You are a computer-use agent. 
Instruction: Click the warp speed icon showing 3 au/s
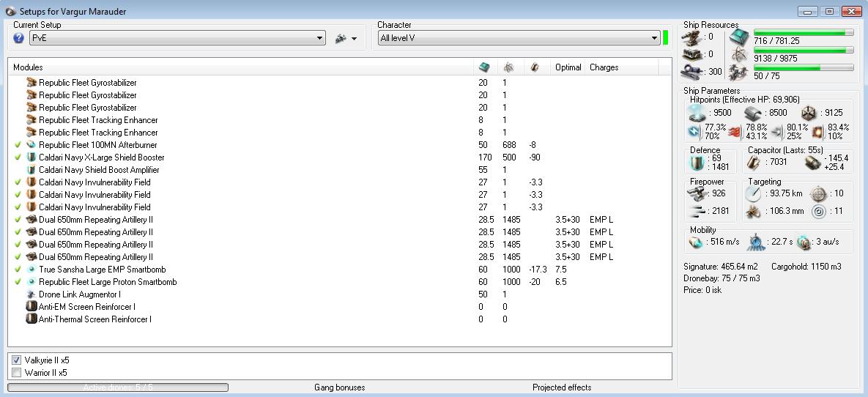pos(804,242)
